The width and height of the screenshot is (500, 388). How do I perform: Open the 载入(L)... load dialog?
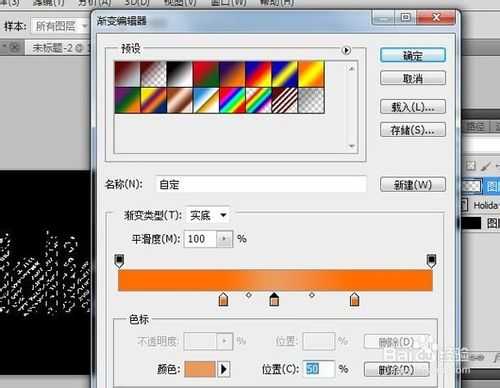(x=413, y=107)
